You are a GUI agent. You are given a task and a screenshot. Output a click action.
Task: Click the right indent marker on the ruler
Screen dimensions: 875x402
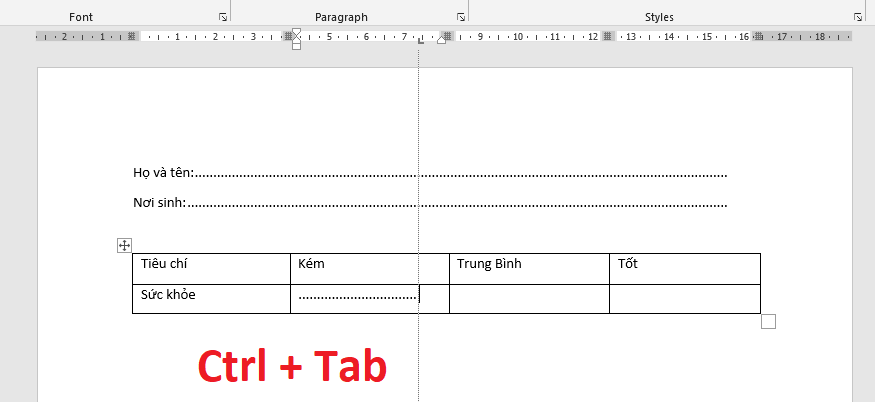(x=442, y=39)
